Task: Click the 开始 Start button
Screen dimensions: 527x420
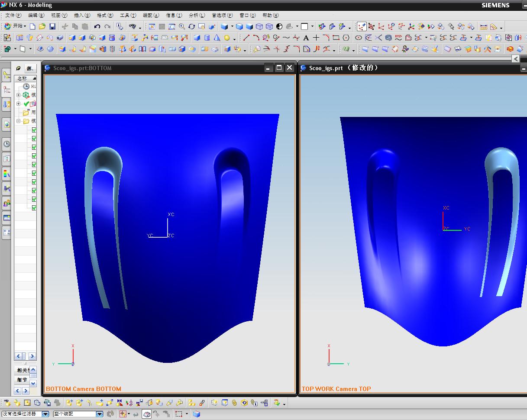Action: [15, 26]
